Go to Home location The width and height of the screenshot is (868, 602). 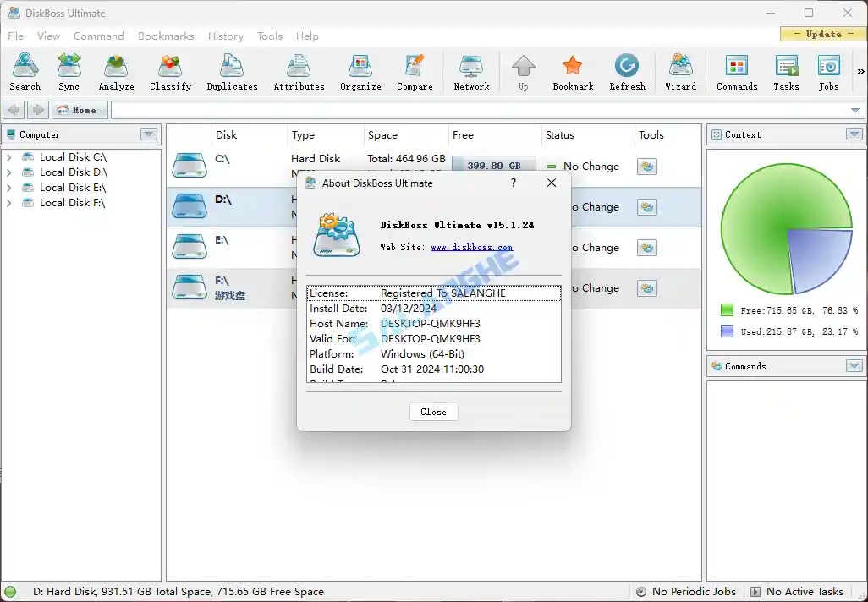click(x=80, y=110)
